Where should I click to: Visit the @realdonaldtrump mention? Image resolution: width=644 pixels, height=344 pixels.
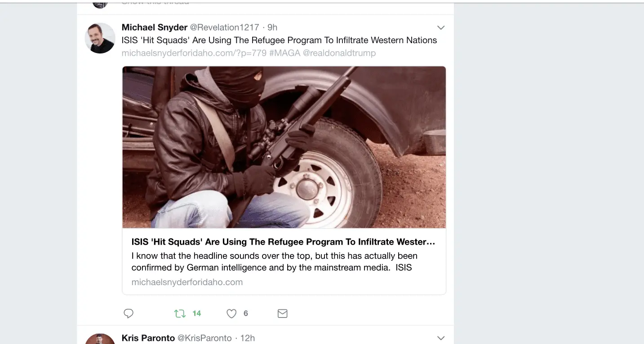(339, 53)
